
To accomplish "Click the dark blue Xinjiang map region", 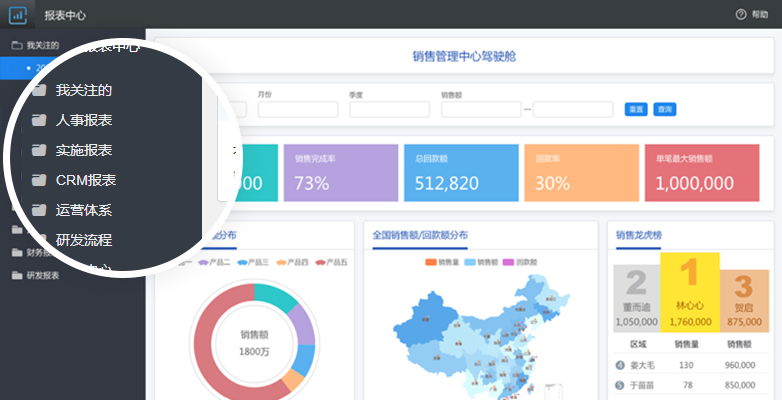I will coord(426,319).
